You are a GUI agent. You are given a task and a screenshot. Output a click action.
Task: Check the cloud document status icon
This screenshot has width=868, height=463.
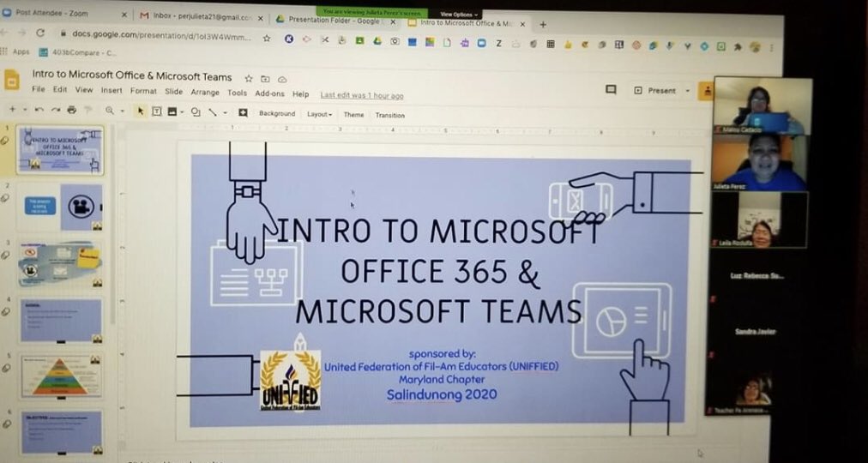[x=282, y=79]
